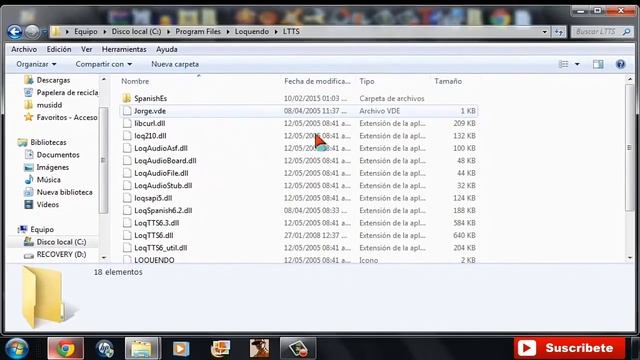Open the Organizar dropdown
The height and width of the screenshot is (360, 640).
36,64
